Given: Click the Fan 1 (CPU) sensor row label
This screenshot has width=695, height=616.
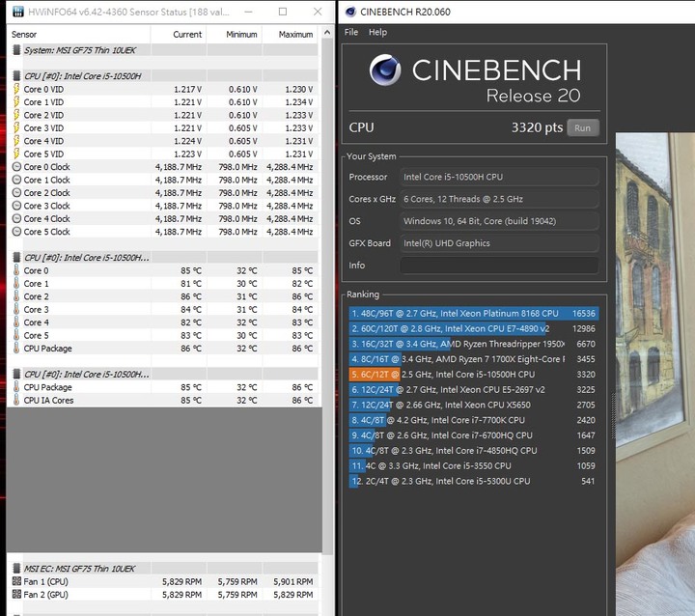Looking at the screenshot, I should tap(45, 581).
